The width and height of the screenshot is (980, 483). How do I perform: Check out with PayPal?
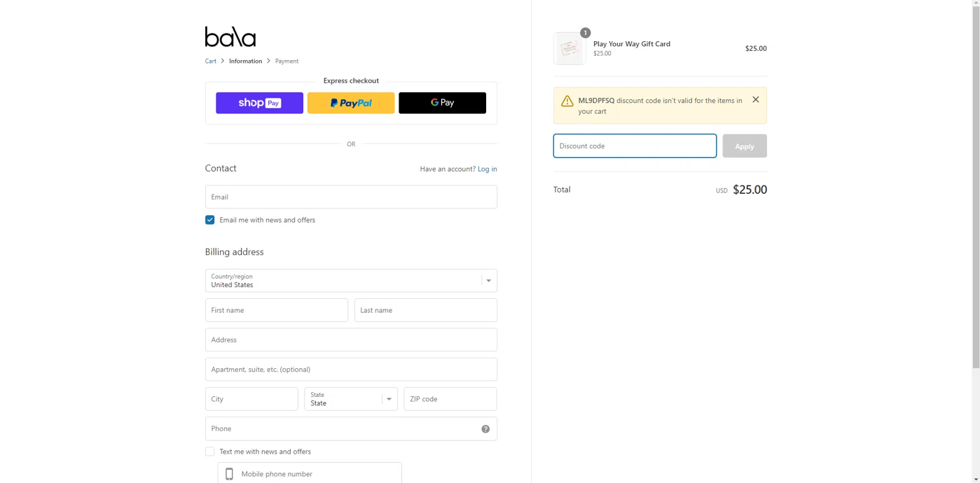[x=351, y=103]
